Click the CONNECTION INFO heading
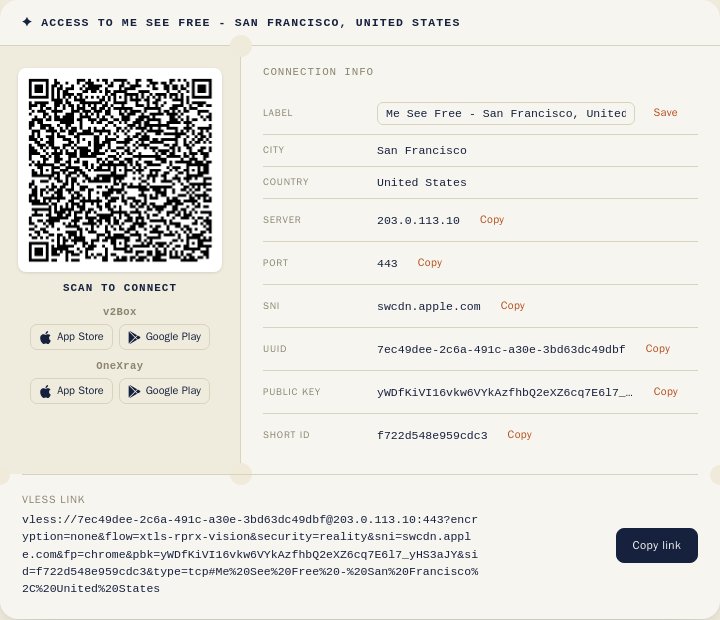Image resolution: width=720 pixels, height=620 pixels. pos(318,72)
